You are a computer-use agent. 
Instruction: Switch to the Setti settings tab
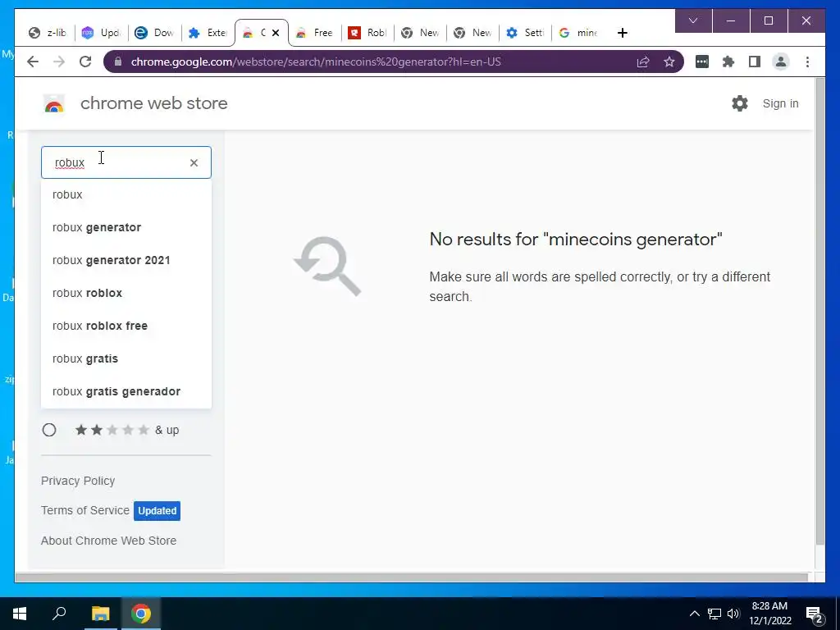[x=526, y=33]
